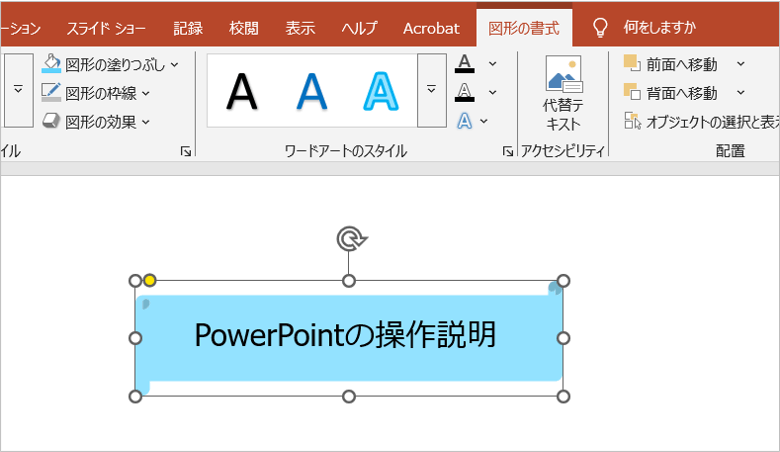Click the 図形の効果 shape effects icon
The image size is (780, 452).
point(51,121)
